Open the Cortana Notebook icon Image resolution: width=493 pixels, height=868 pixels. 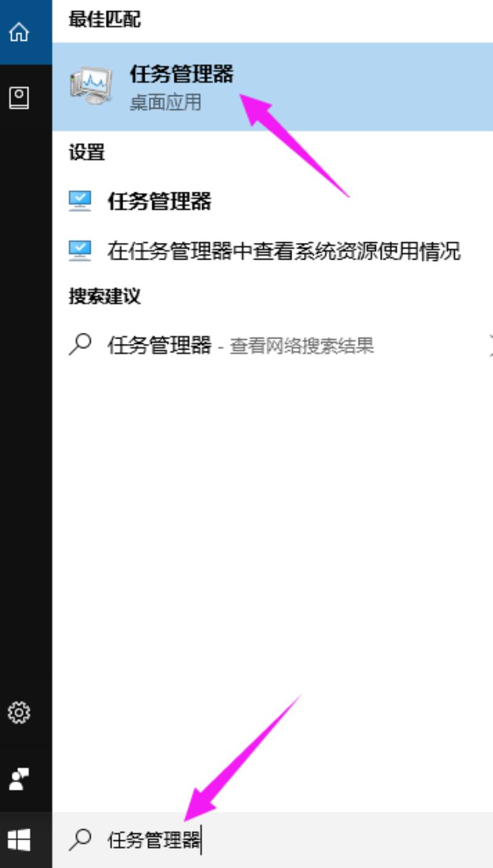[x=19, y=98]
